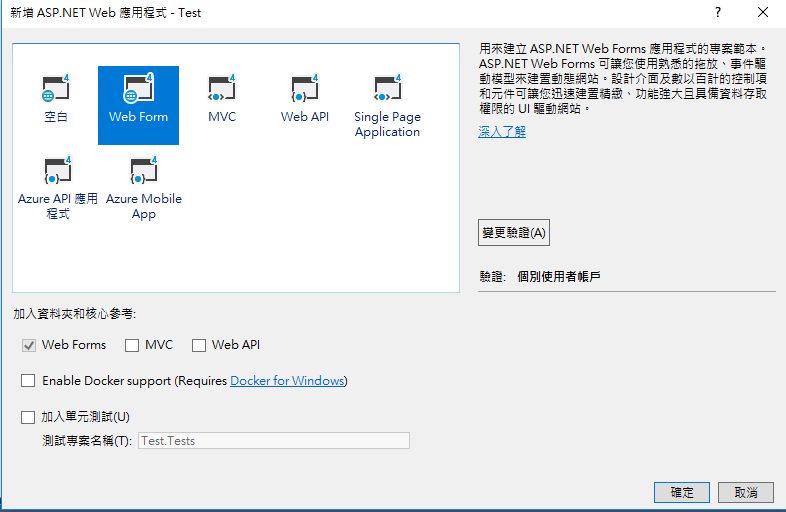The image size is (786, 512).
Task: Choose the Web API template icon
Action: coord(305,89)
